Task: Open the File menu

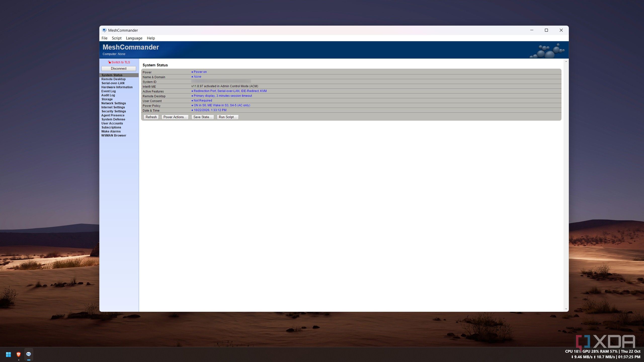Action: pos(104,38)
